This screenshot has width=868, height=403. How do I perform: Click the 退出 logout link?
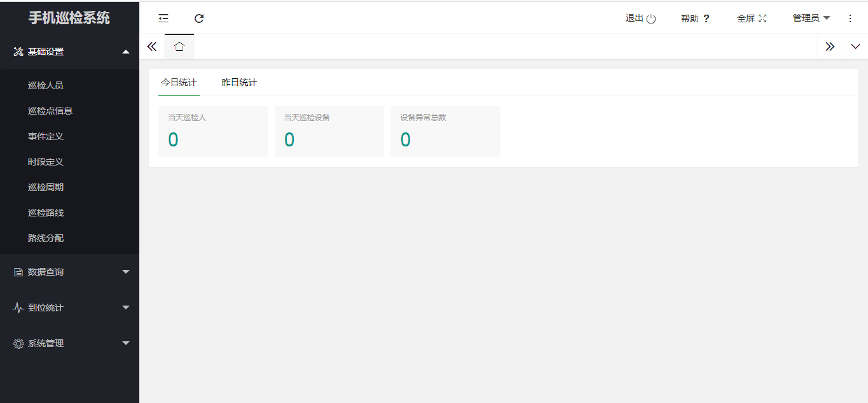[635, 18]
